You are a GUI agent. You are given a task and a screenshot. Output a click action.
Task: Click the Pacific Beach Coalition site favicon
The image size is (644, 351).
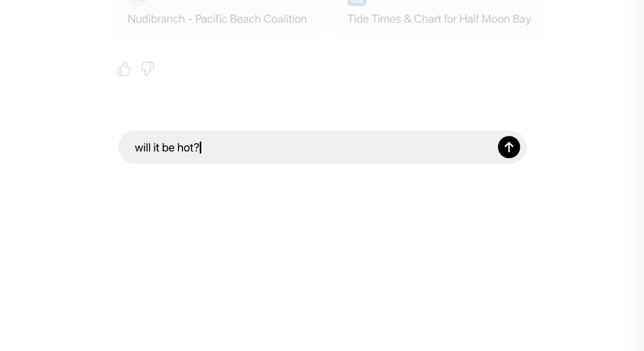[137, 2]
